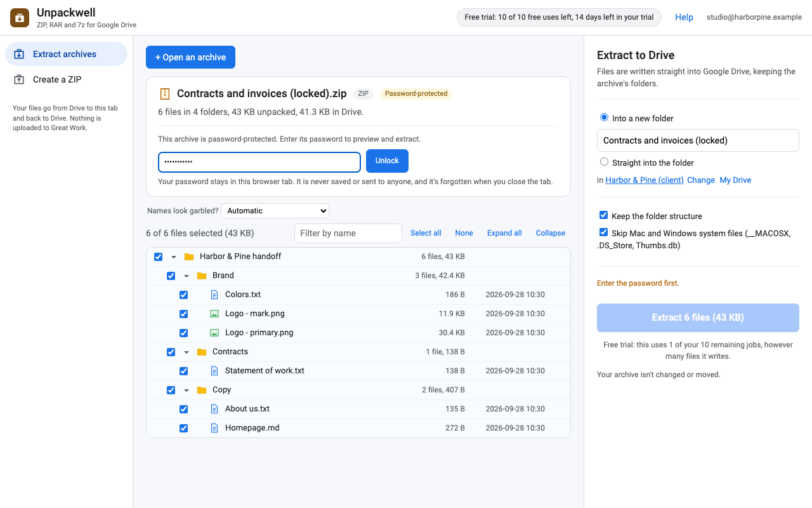Select the Into a new folder option

pos(604,117)
